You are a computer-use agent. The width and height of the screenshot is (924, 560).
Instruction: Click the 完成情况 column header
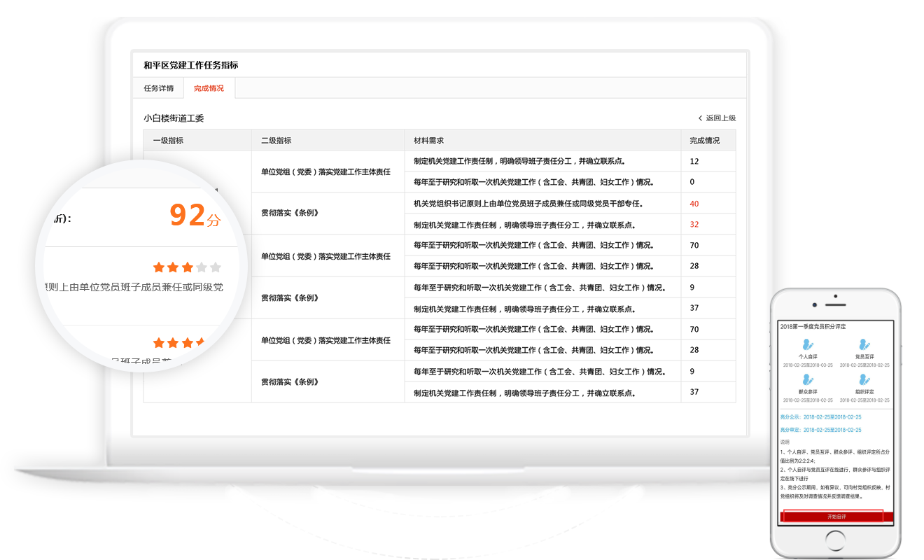tap(703, 141)
